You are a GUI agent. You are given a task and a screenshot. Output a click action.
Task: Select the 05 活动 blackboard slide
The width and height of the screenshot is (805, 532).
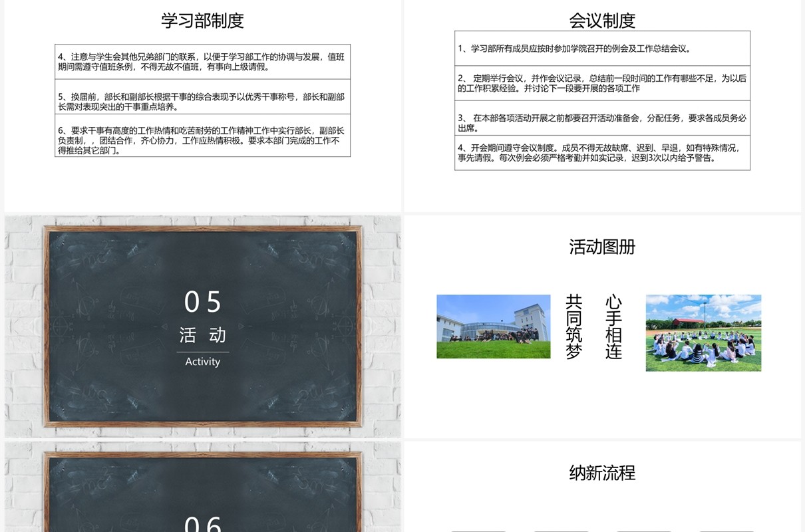[x=202, y=326]
